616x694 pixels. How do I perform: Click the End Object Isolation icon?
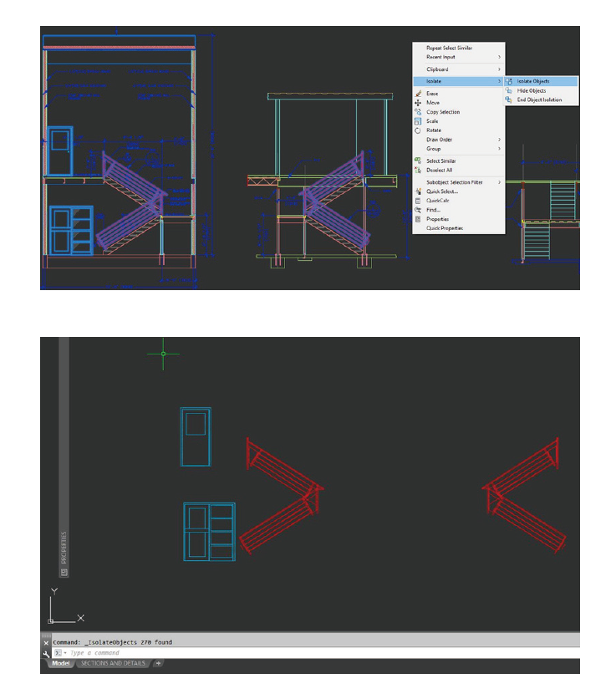tap(509, 100)
